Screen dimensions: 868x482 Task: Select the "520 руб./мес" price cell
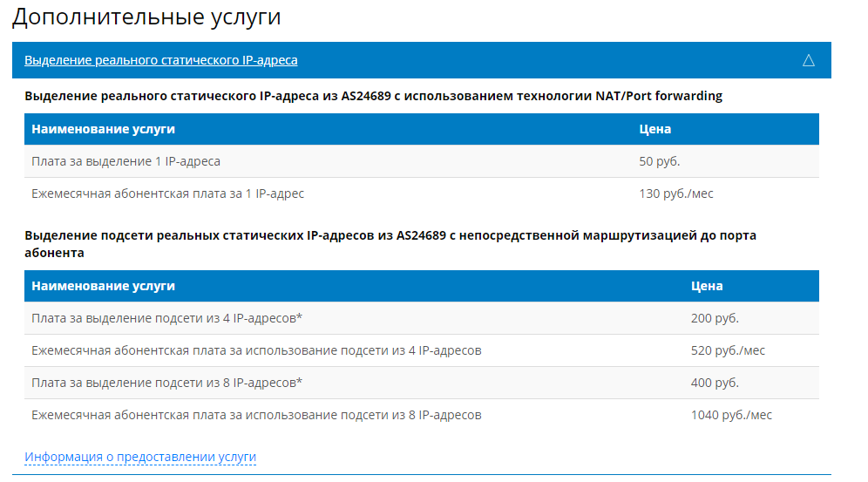(x=728, y=350)
